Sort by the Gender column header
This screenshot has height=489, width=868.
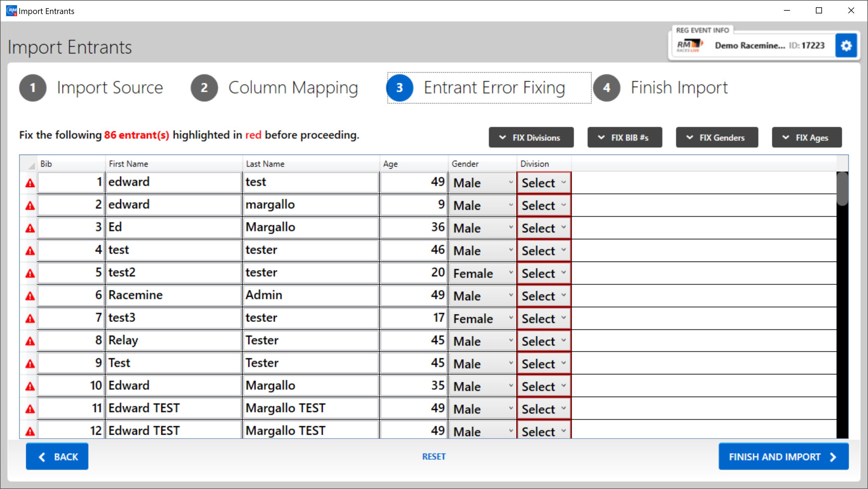pos(482,164)
